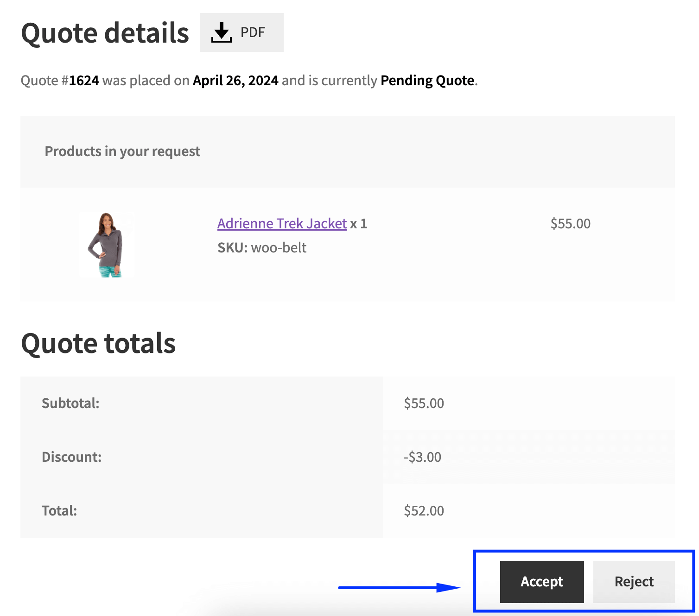
Task: Click the Discount: label
Action: pos(71,457)
